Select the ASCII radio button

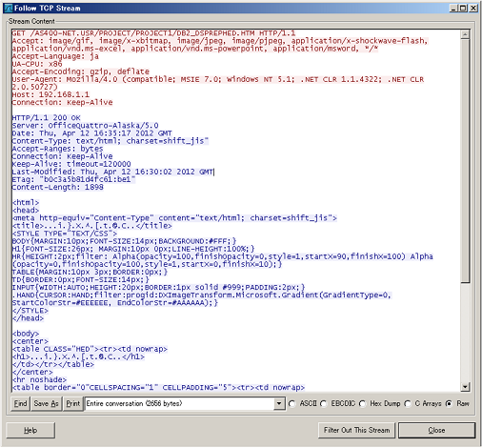point(292,403)
